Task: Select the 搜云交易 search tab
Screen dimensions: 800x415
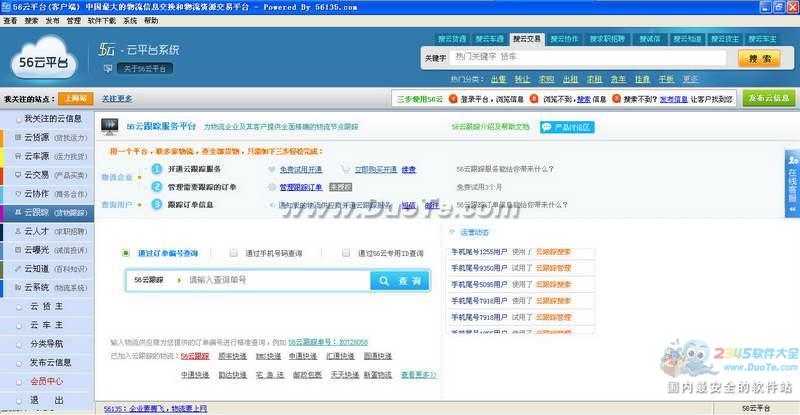Action: tap(527, 39)
